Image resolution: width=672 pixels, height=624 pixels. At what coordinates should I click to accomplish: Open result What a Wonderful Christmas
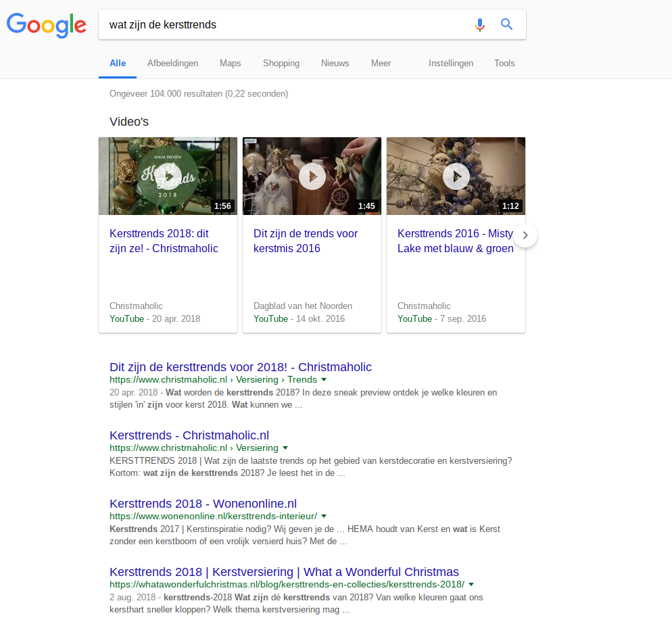[284, 572]
